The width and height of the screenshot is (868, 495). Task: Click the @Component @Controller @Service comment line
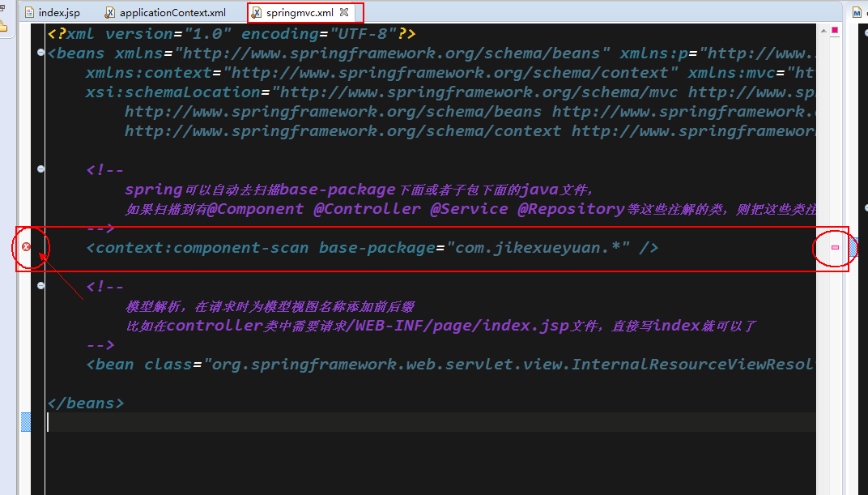(x=470, y=209)
